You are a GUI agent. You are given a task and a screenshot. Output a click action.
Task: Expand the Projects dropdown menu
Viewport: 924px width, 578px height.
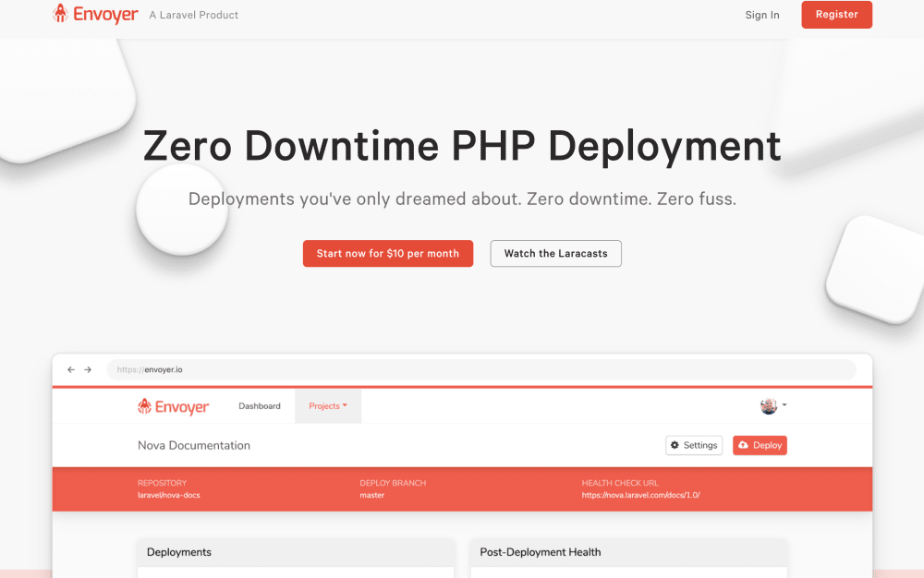pyautogui.click(x=328, y=406)
